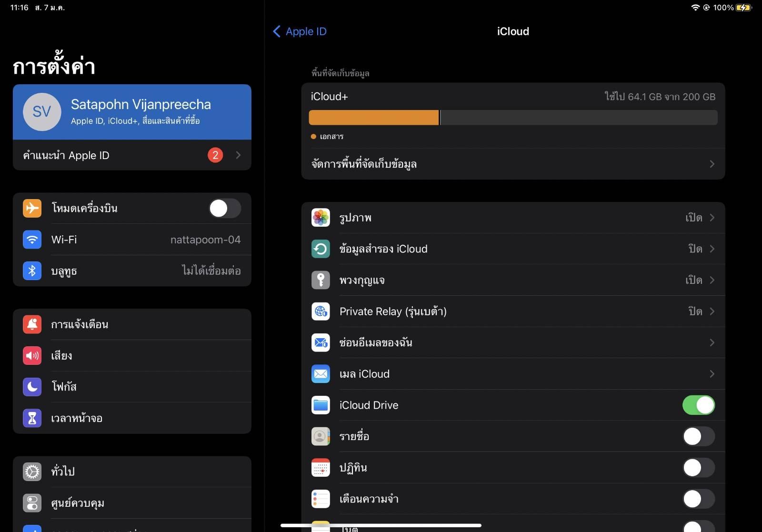Tap the iCloud Drive folder icon
762x532 pixels.
pos(321,405)
